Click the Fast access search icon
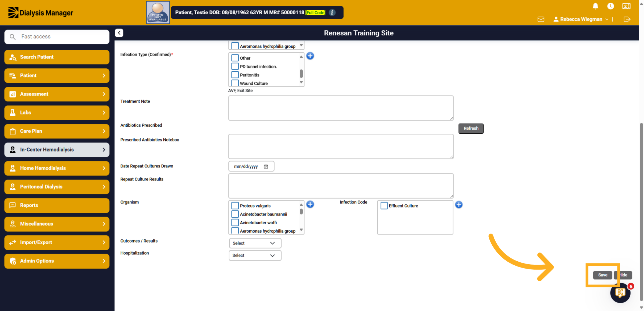The height and width of the screenshot is (311, 644). tap(13, 37)
